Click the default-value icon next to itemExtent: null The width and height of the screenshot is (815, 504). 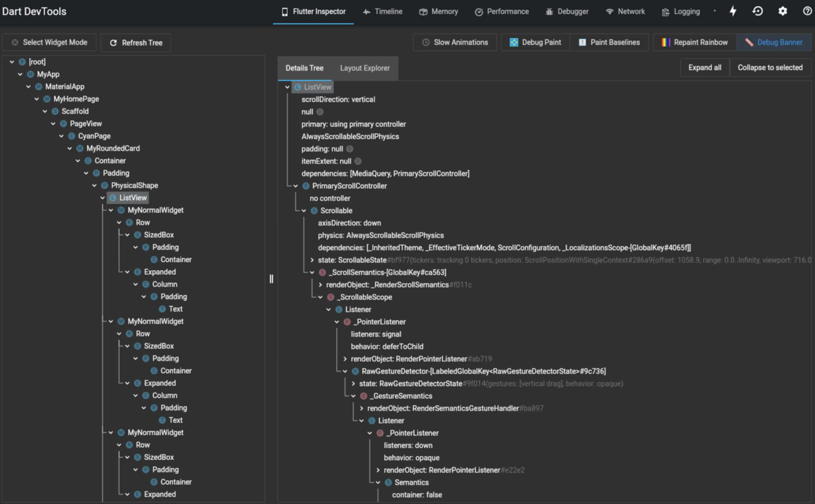coord(358,161)
